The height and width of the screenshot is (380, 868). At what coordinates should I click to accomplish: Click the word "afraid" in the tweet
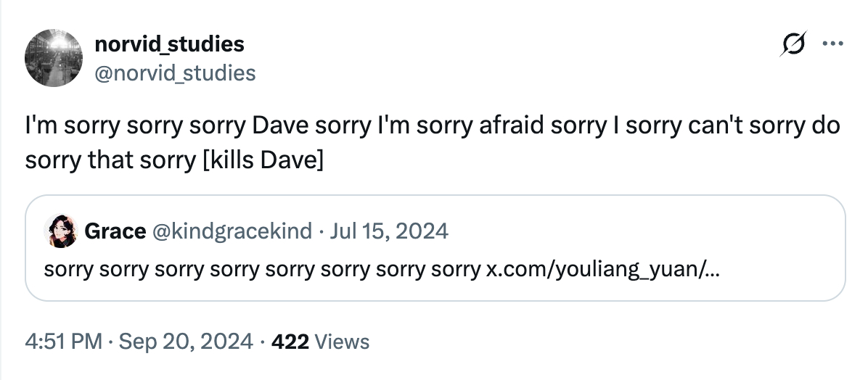point(511,126)
